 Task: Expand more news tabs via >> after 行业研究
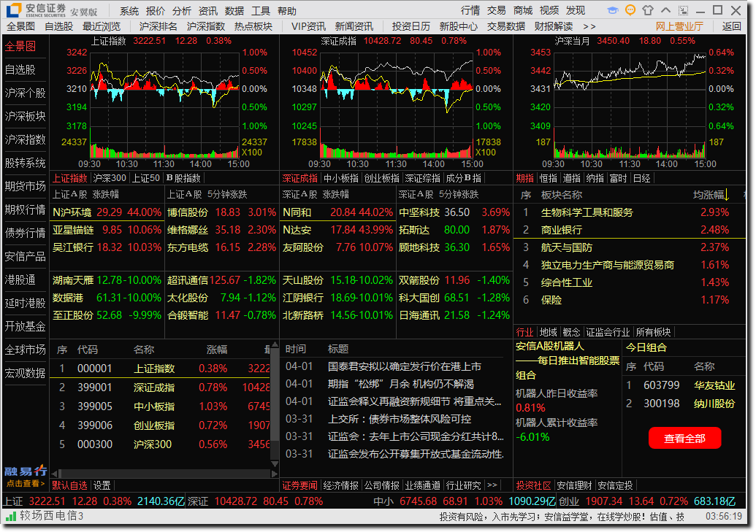(x=492, y=485)
